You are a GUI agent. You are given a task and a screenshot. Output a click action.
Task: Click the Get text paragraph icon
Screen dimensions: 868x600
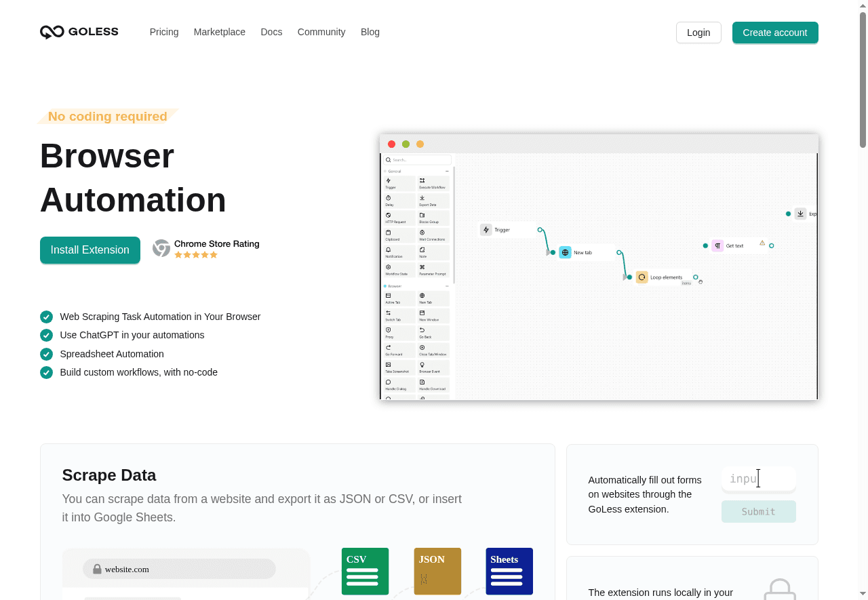(x=717, y=245)
